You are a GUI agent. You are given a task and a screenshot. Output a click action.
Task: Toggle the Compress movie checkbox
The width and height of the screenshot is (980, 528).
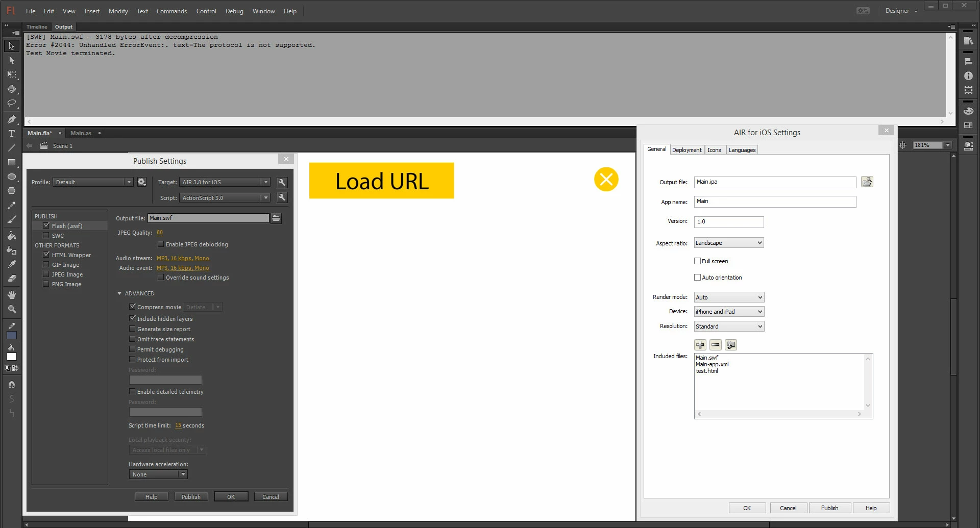pos(133,307)
